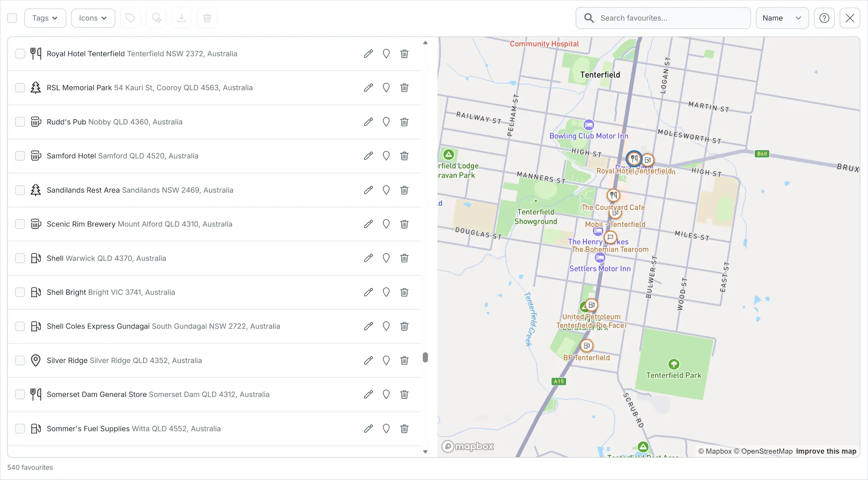The height and width of the screenshot is (480, 868).
Task: Delete Sandilands Rest Area favourite
Action: pos(404,190)
